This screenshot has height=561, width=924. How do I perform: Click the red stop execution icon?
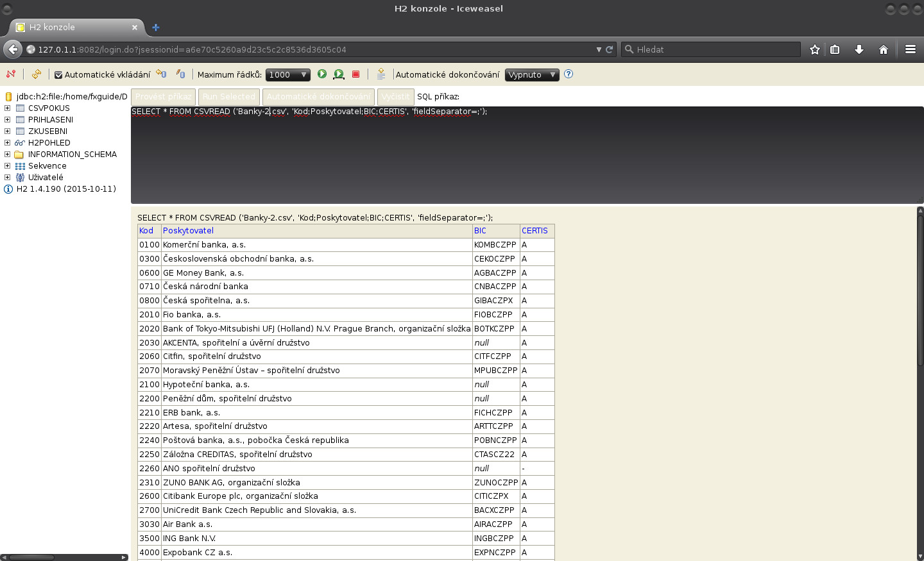tap(355, 74)
